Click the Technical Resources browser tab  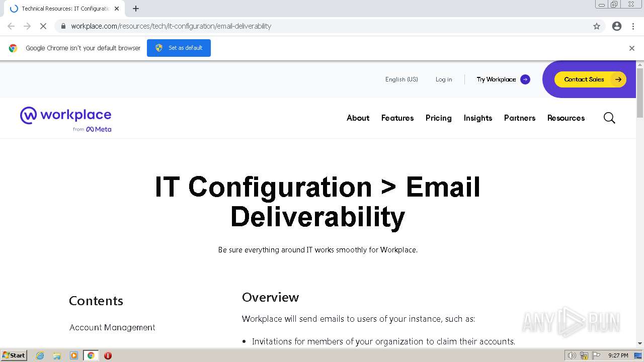coord(65,9)
